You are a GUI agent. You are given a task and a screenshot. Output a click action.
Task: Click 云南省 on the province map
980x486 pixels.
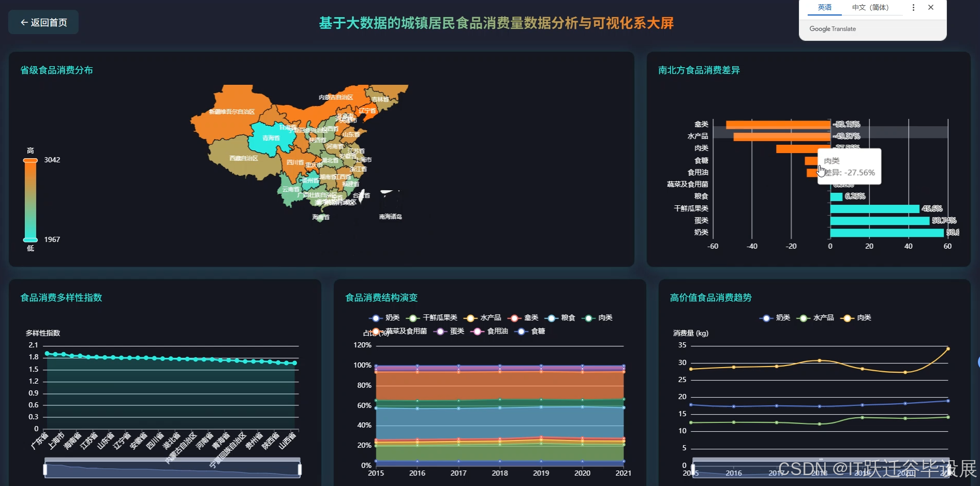point(290,189)
